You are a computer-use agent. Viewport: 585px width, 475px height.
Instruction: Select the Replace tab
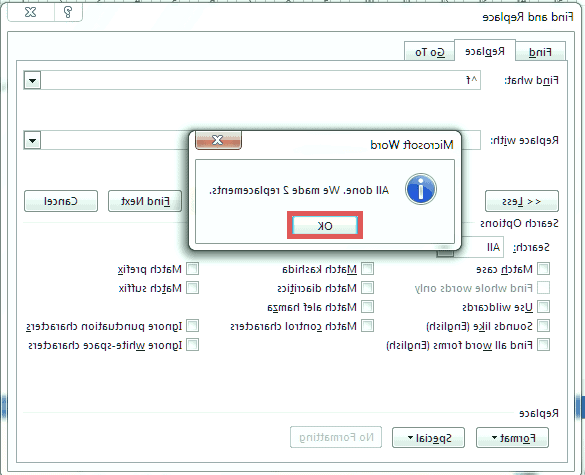click(485, 51)
